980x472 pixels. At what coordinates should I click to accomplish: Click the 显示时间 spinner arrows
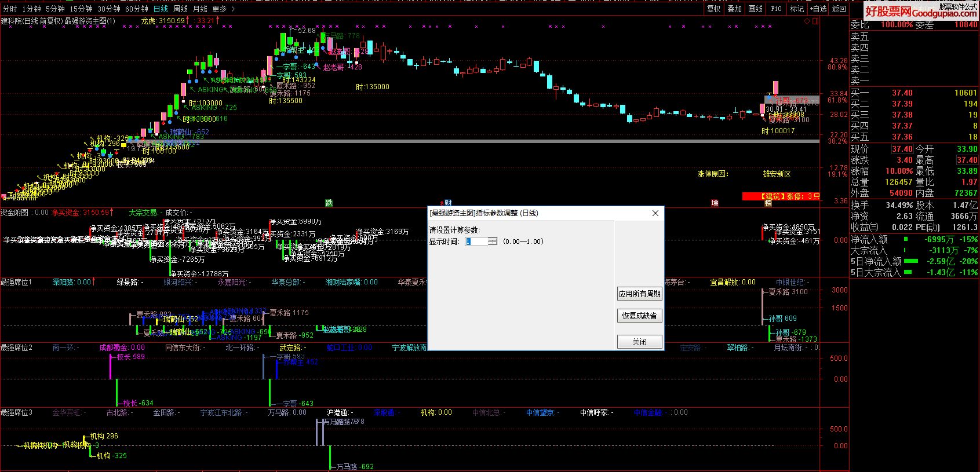click(x=493, y=242)
